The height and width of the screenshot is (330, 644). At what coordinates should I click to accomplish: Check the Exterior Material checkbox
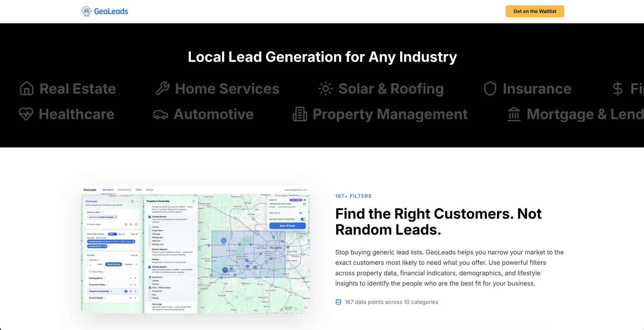(x=150, y=249)
